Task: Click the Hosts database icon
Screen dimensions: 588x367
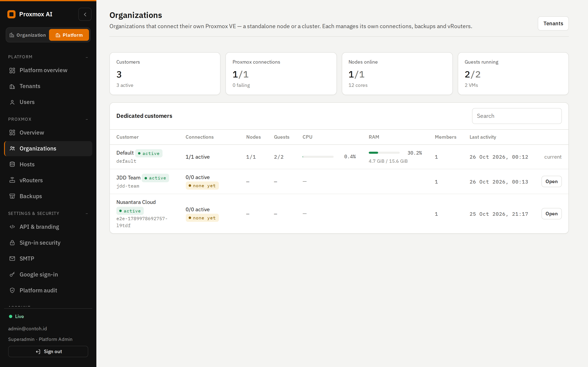Action: (x=12, y=164)
